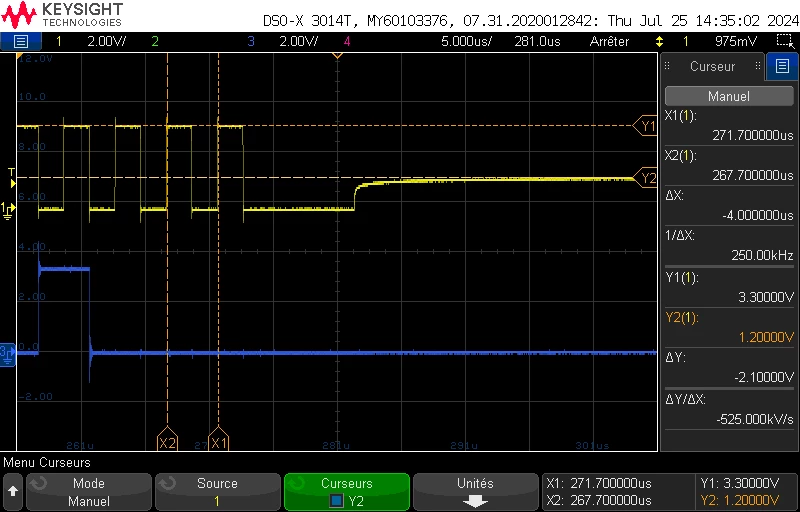800x512 pixels.
Task: Click the channel 1 ground reference marker
Action: [8, 210]
